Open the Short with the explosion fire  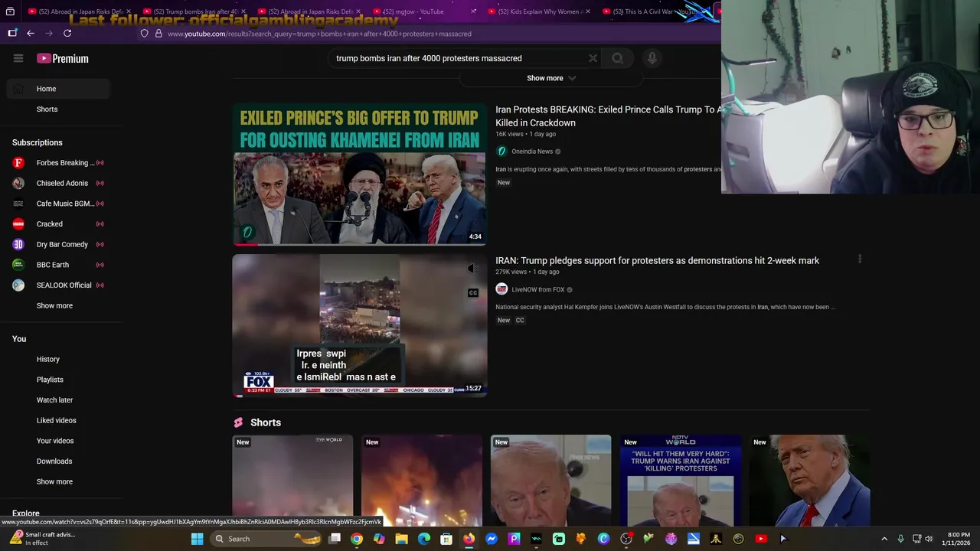[x=421, y=481]
